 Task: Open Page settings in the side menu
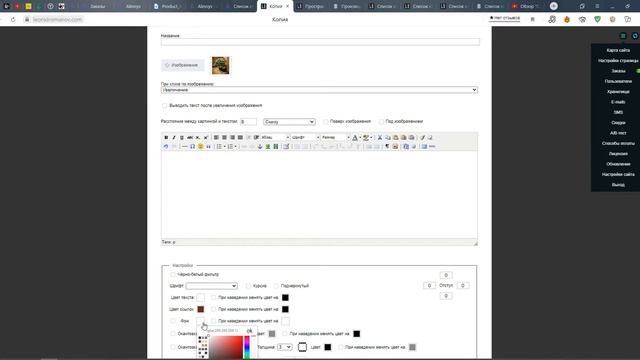[x=618, y=60]
